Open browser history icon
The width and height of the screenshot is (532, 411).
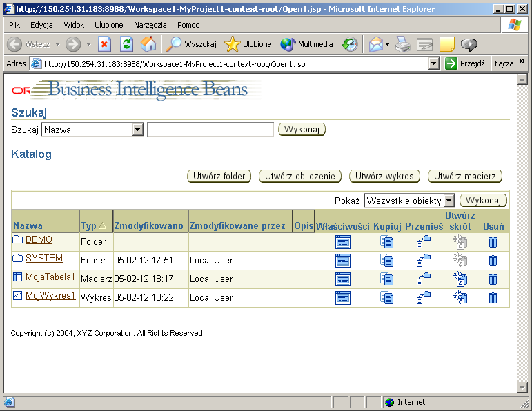pos(350,44)
